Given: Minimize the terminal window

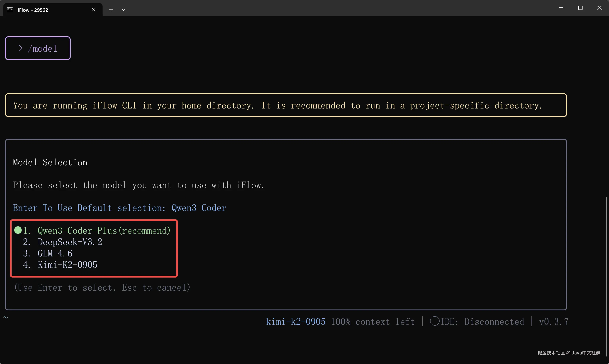Looking at the screenshot, I should (x=561, y=8).
